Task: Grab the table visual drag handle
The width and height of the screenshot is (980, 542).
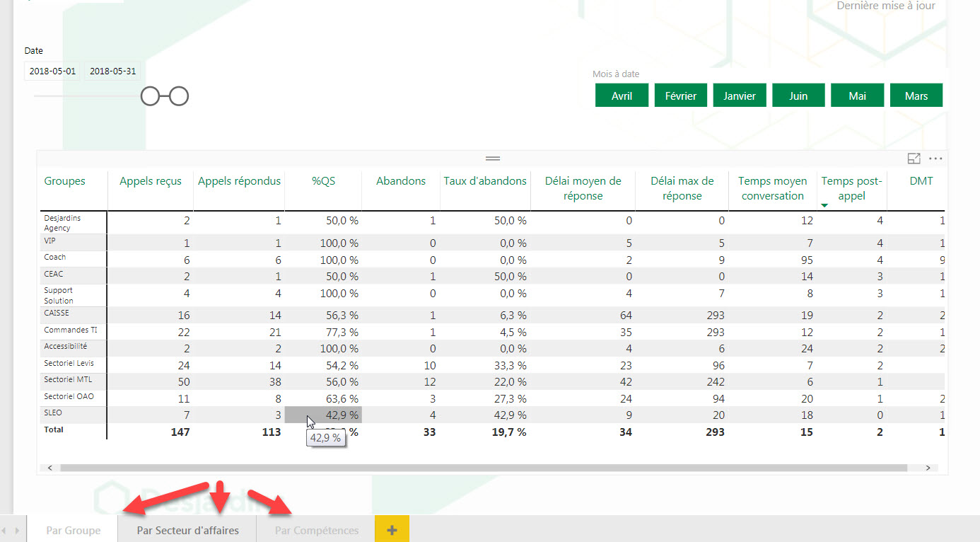Action: pyautogui.click(x=493, y=158)
